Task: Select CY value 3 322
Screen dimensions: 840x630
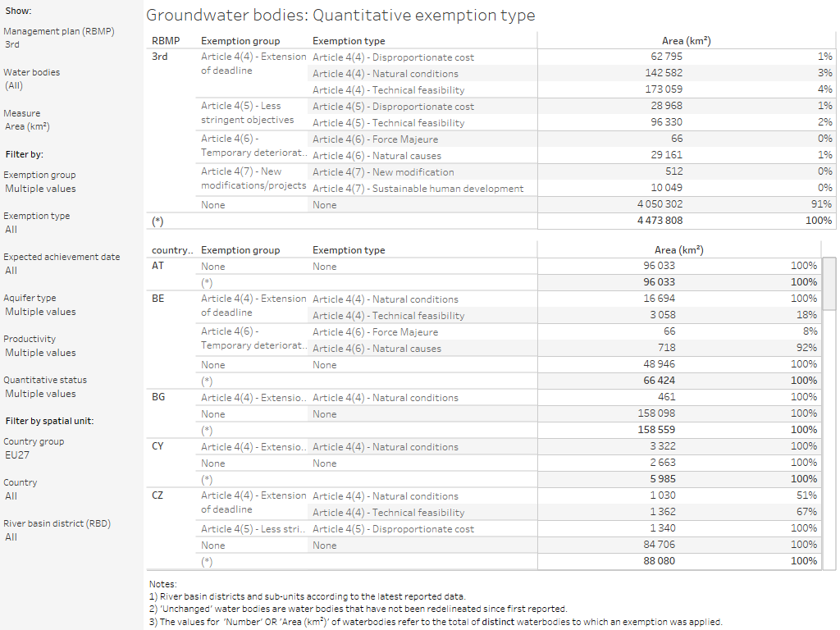Action: (x=663, y=446)
